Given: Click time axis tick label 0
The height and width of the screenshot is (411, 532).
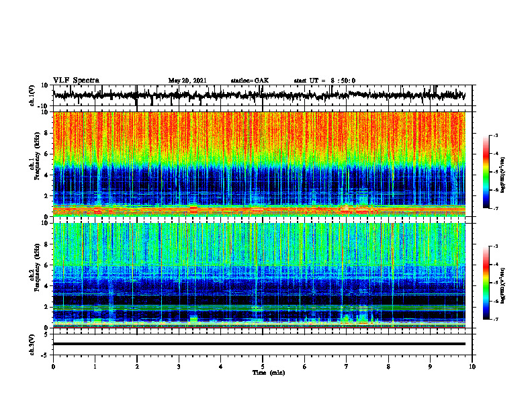Looking at the screenshot, I should 53,367.
